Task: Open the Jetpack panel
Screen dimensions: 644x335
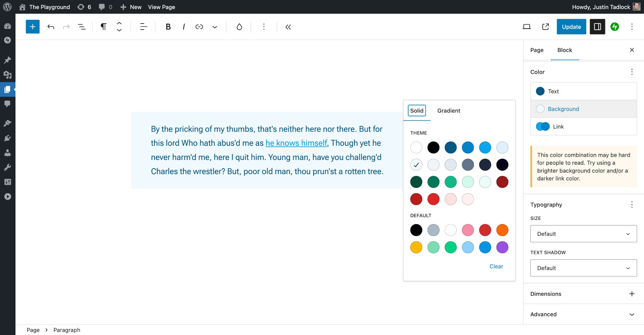Action: tap(614, 27)
